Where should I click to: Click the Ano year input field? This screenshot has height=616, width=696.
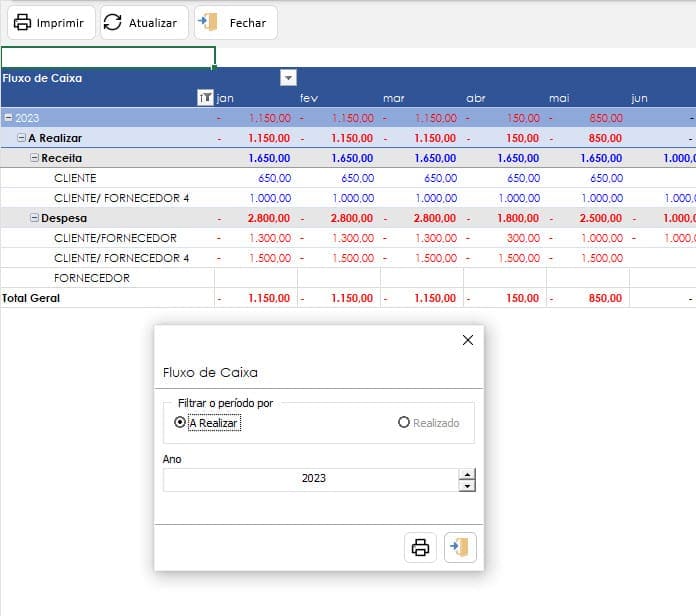(312, 479)
